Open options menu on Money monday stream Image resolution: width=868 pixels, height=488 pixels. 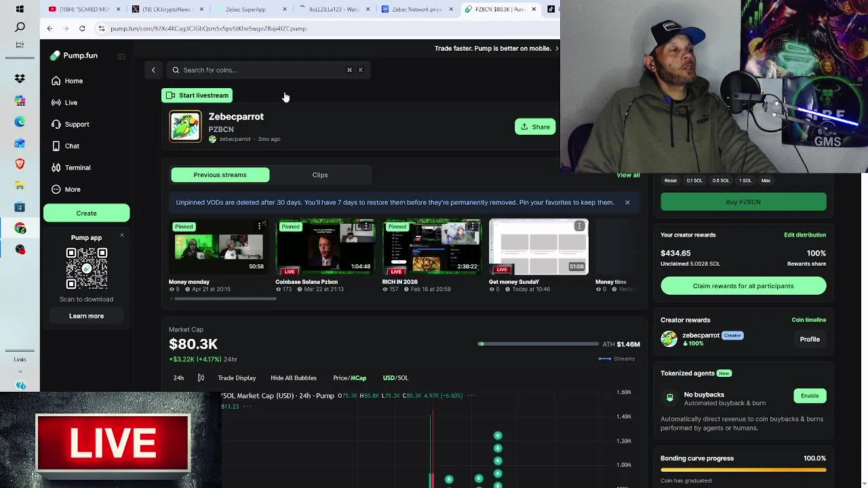tap(260, 226)
